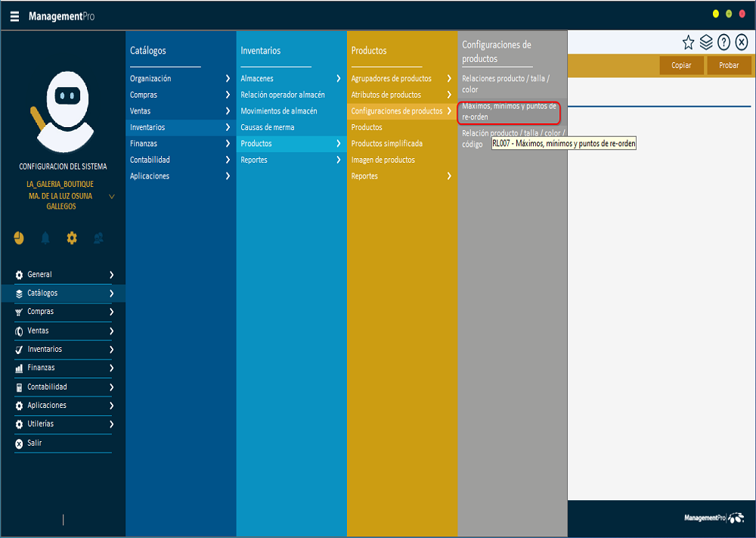Click the gold settings gear icon

(72, 238)
